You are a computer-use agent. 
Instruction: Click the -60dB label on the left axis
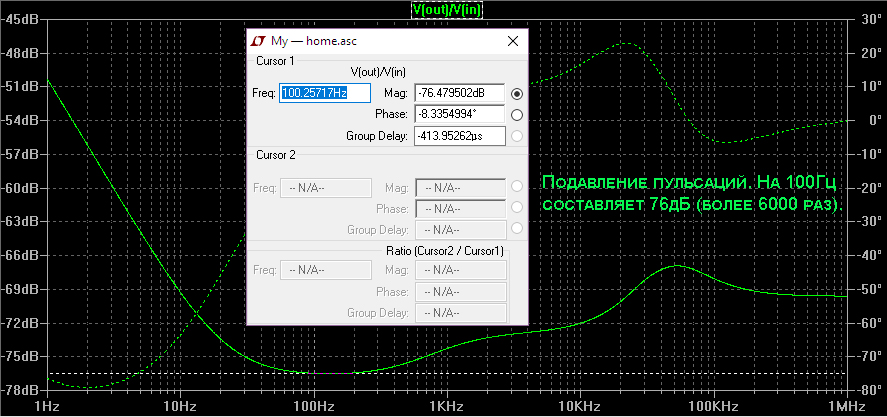[20, 188]
